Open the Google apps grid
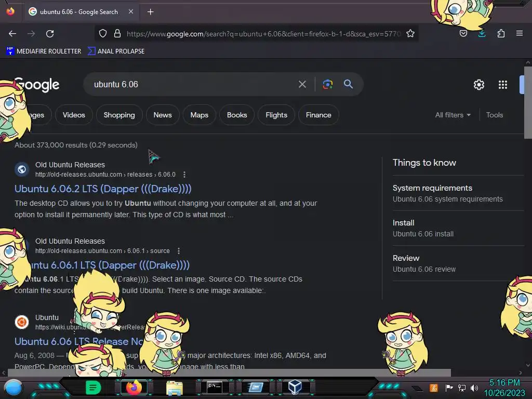Viewport: 532px width, 399px height. coord(503,85)
